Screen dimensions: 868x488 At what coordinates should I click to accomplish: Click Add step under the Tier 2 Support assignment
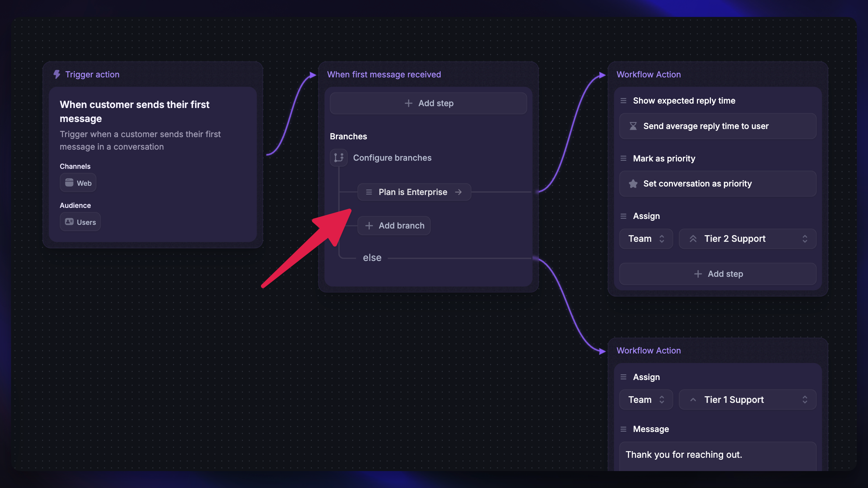pyautogui.click(x=718, y=274)
